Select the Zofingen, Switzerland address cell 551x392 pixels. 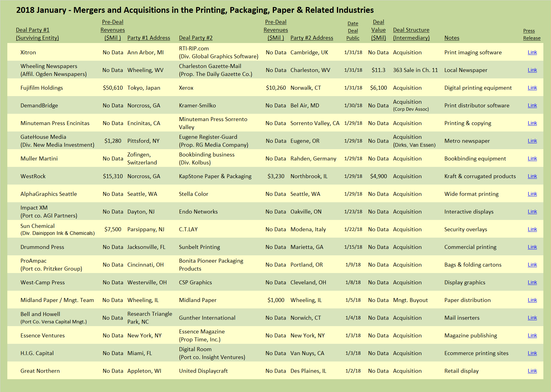click(x=142, y=159)
